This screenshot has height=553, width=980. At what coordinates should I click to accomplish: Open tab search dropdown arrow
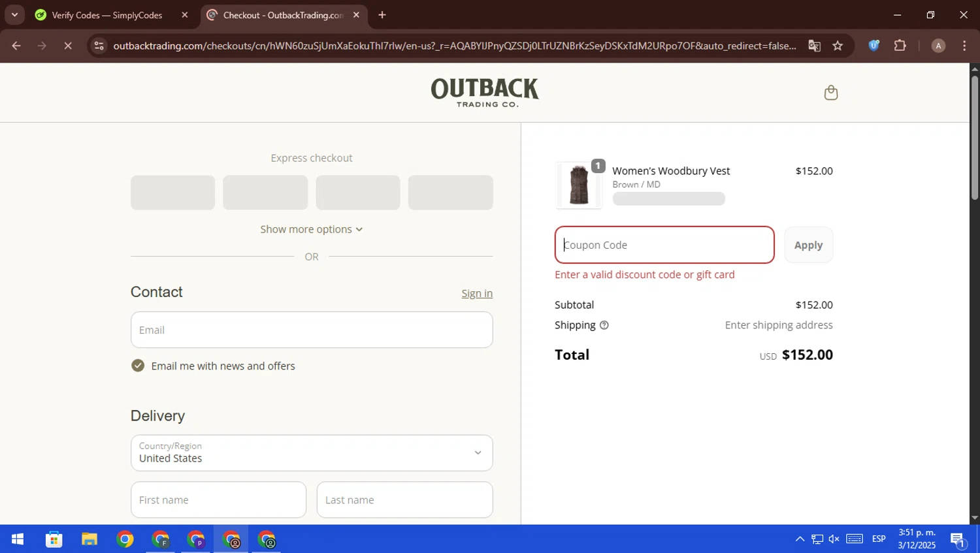click(x=14, y=15)
